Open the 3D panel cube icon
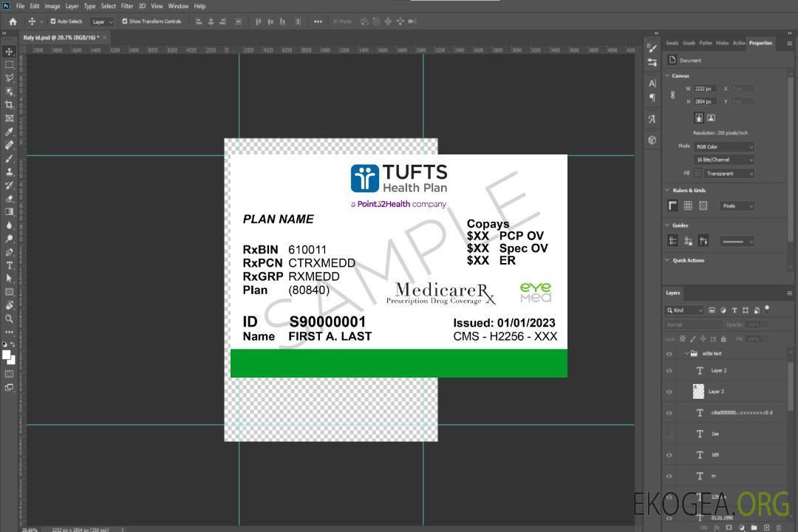The height and width of the screenshot is (532, 798). pos(652,140)
